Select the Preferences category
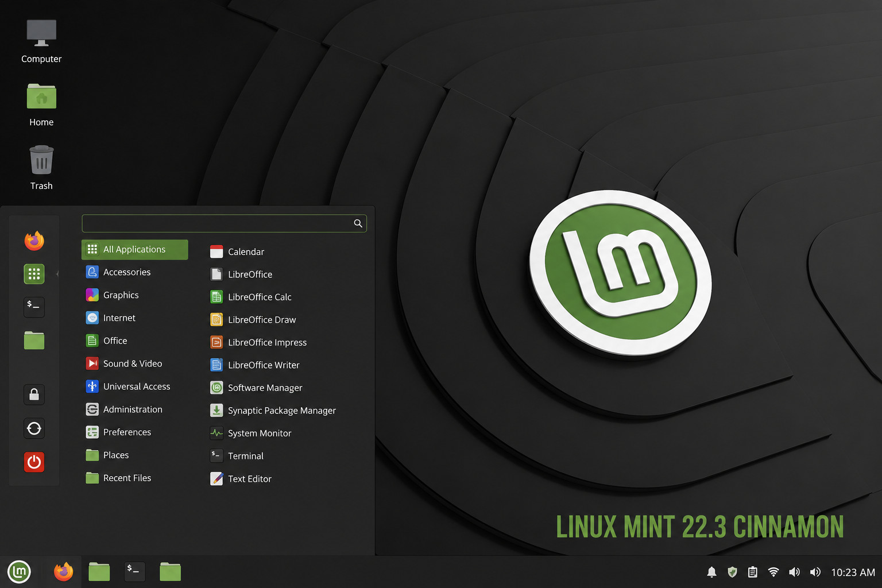The width and height of the screenshot is (882, 588). 135,432
